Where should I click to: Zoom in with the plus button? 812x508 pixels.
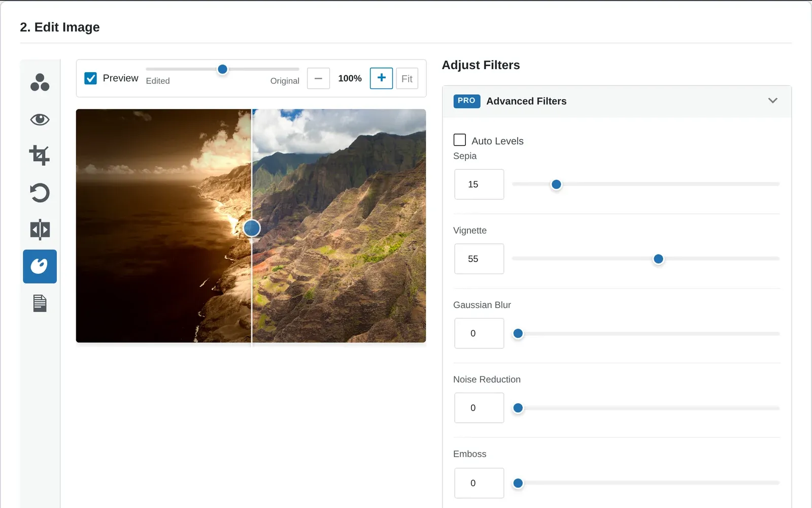click(381, 78)
